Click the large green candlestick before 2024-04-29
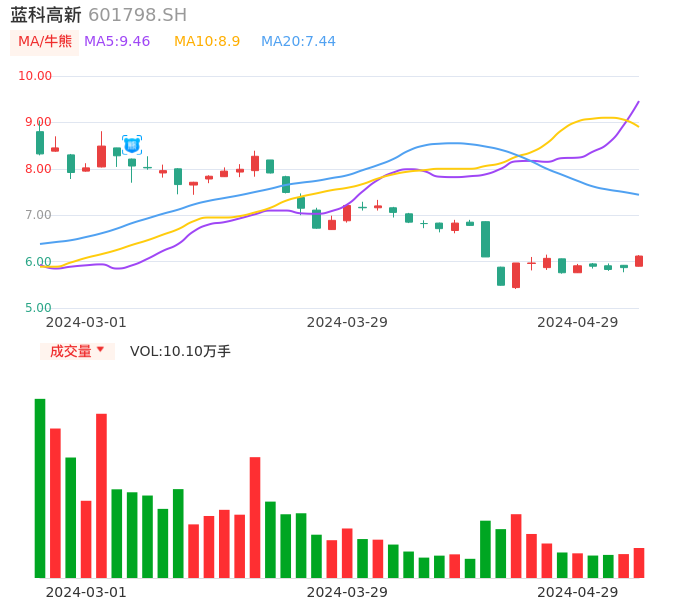This screenshot has height=606, width=686. pyautogui.click(x=485, y=239)
